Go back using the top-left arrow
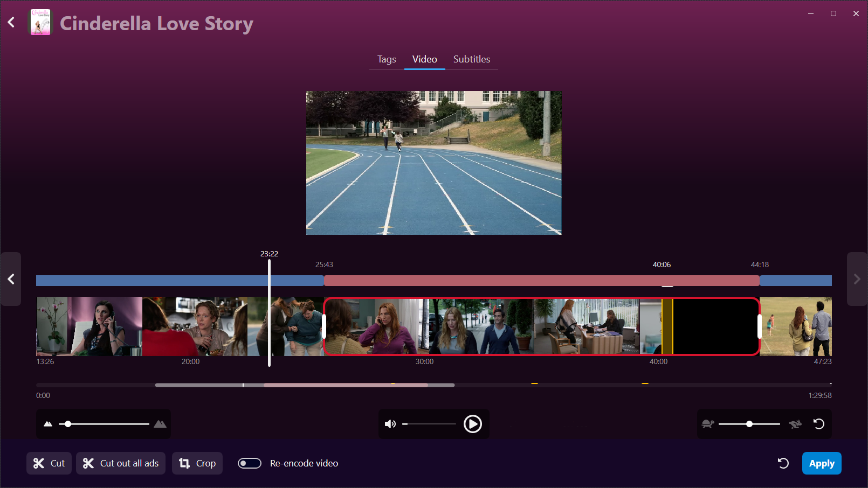Screen dimensions: 868x488 11,23
